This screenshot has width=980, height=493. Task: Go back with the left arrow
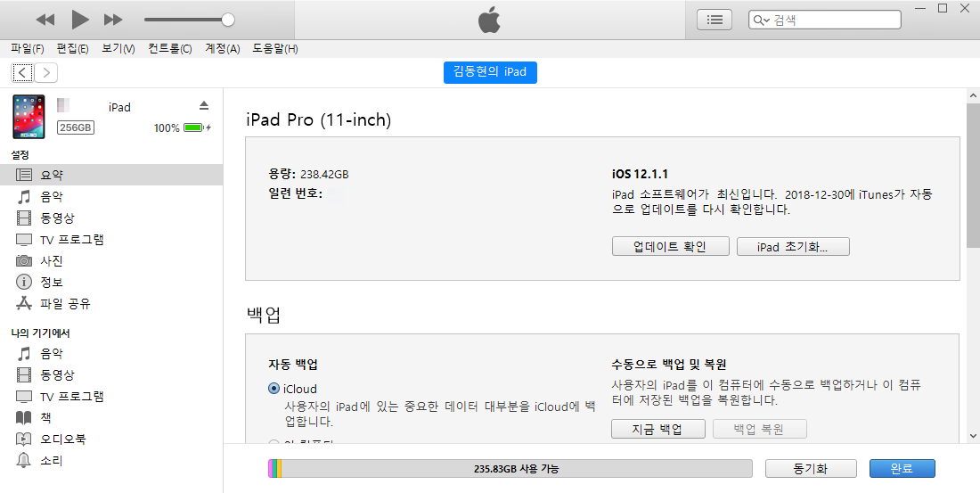(22, 72)
